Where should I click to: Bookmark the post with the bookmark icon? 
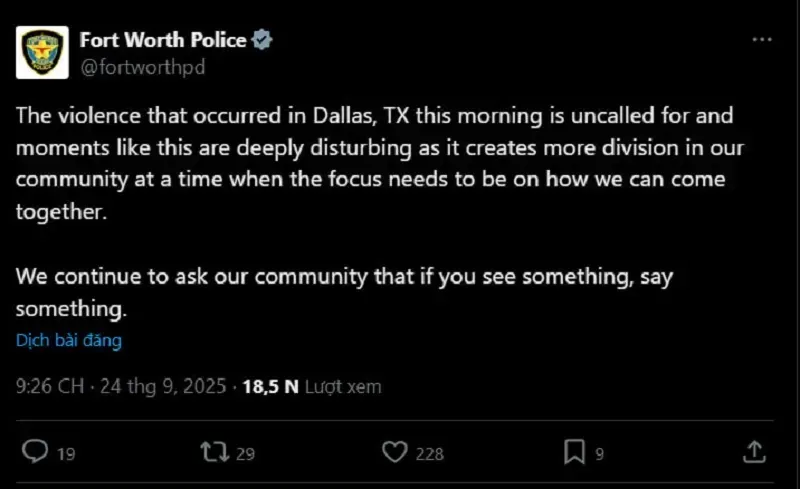point(574,452)
